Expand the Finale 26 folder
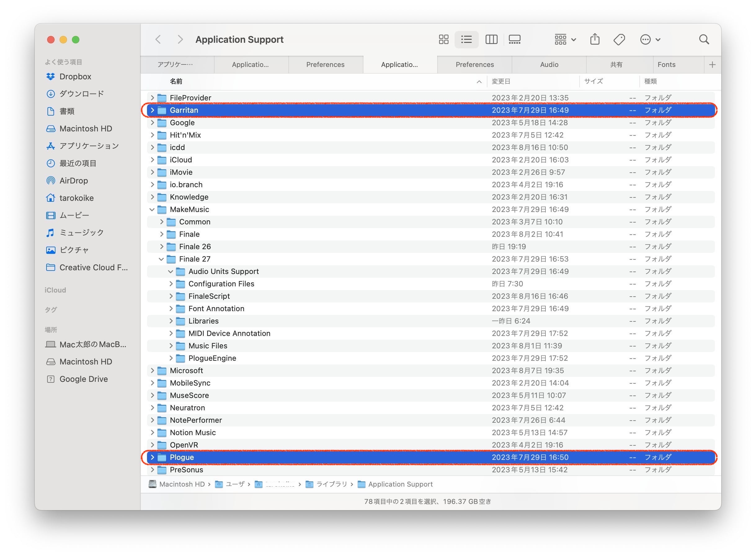 tap(162, 247)
